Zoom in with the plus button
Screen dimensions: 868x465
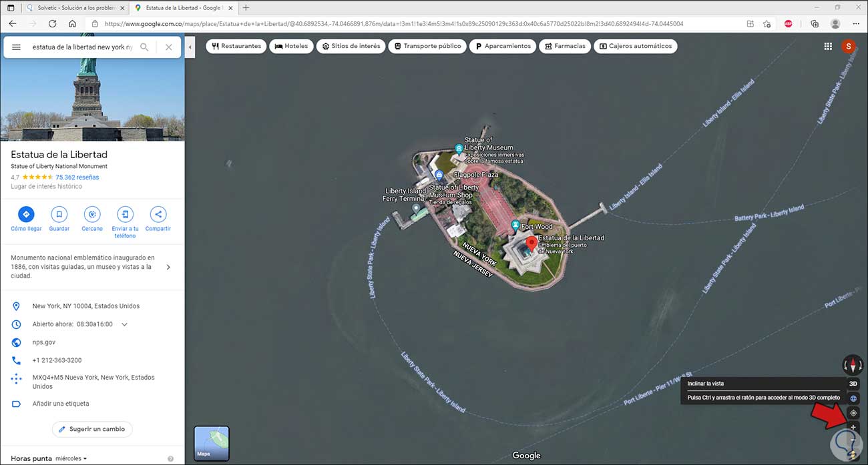pyautogui.click(x=853, y=428)
